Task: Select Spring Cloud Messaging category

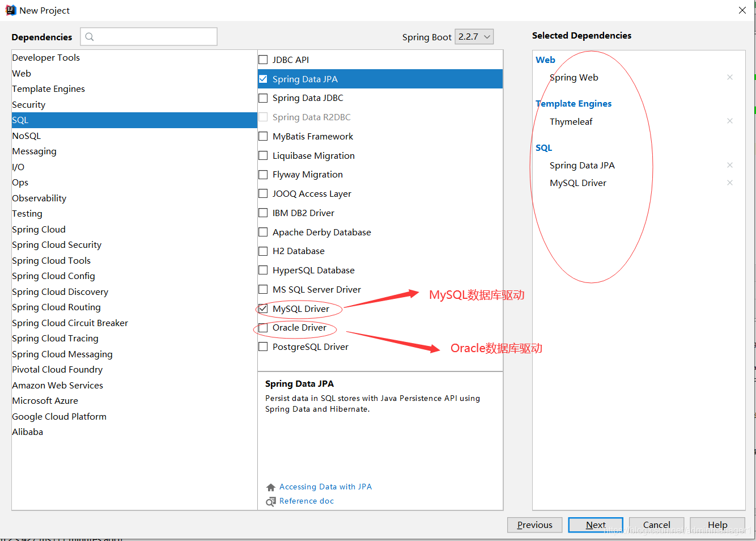Action: pyautogui.click(x=134, y=354)
